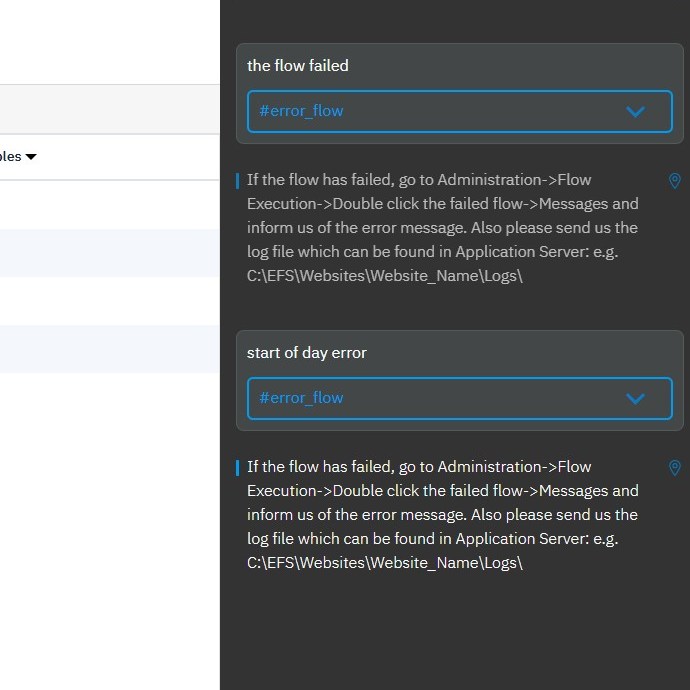Image resolution: width=690 pixels, height=690 pixels.
Task: Click the white row between the shaded table rows
Action: pyautogui.click(x=109, y=301)
